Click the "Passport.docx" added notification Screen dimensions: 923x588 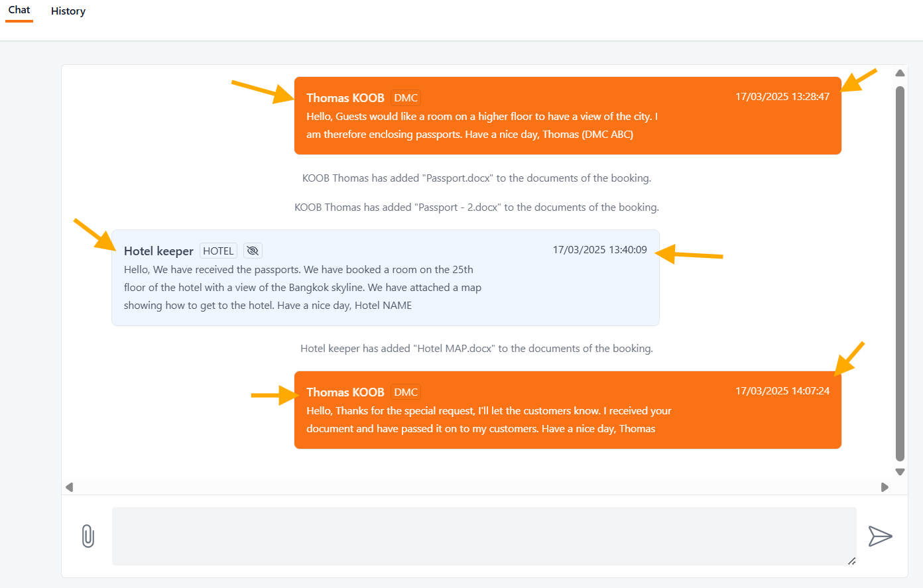477,178
